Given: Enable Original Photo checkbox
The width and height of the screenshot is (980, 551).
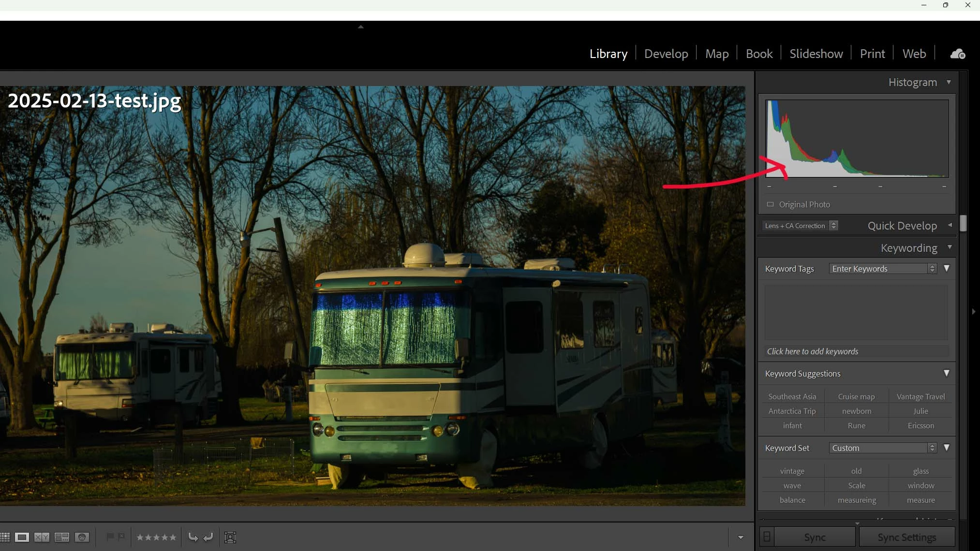Looking at the screenshot, I should [x=770, y=204].
